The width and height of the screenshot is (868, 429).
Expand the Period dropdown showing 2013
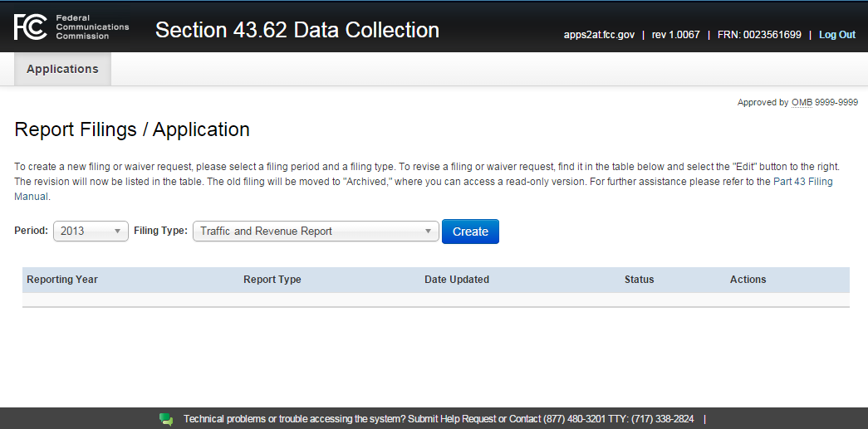point(91,232)
